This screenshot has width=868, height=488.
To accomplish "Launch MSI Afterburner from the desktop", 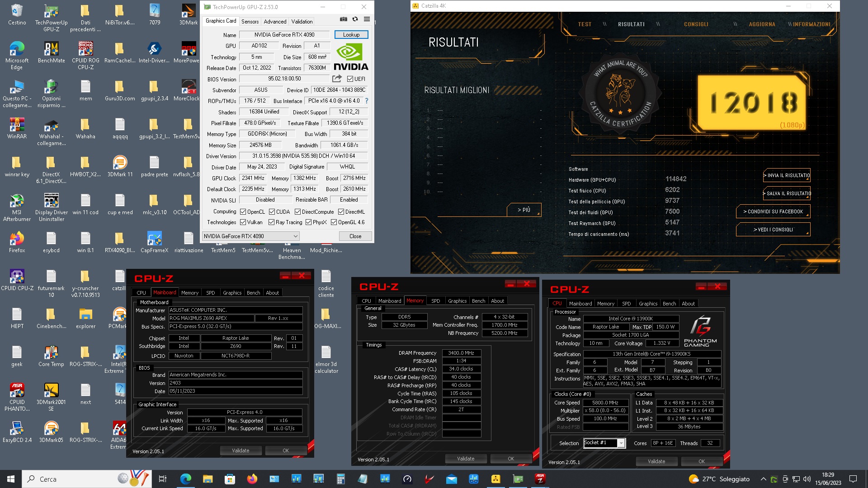I will pyautogui.click(x=17, y=208).
